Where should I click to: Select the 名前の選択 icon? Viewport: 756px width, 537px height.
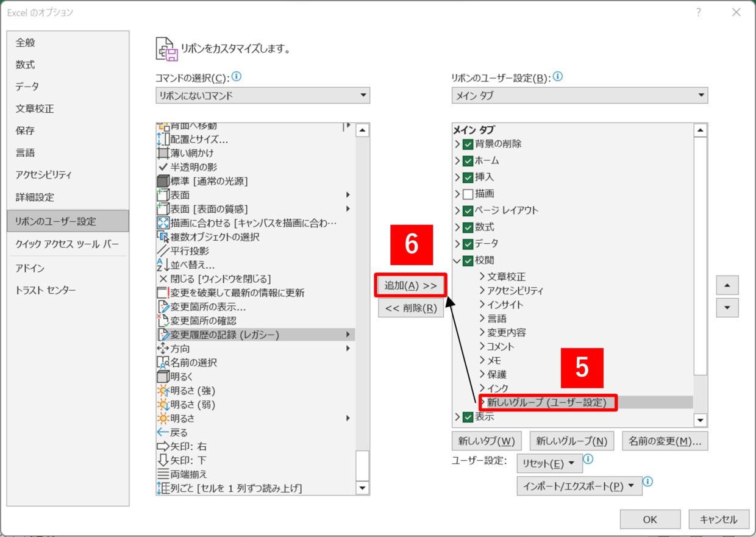pos(163,363)
